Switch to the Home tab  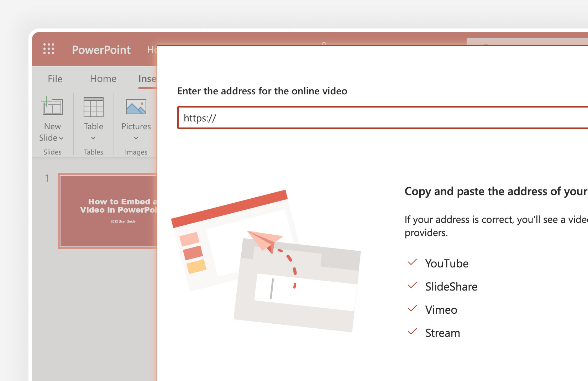pyautogui.click(x=103, y=79)
